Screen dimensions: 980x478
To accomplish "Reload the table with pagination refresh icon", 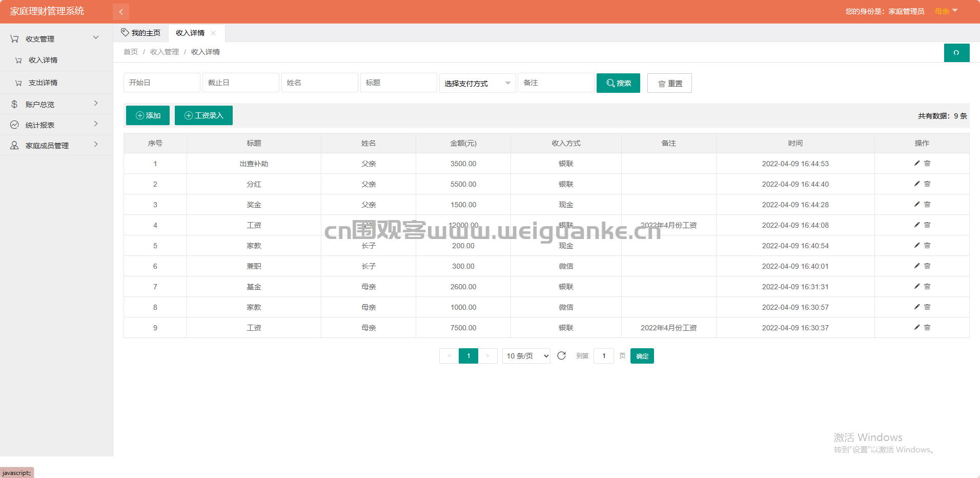I will coord(561,355).
